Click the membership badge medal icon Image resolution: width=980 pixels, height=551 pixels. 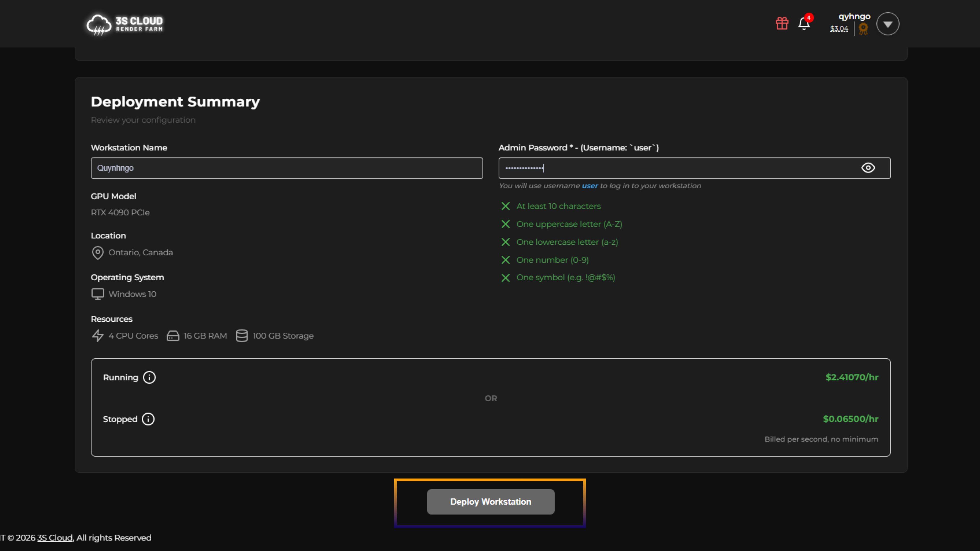tap(863, 29)
